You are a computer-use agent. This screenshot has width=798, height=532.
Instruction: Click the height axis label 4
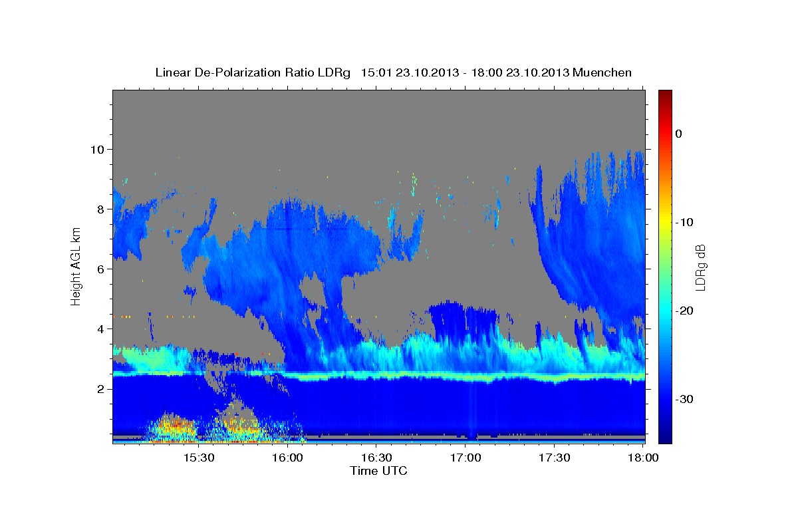point(102,329)
